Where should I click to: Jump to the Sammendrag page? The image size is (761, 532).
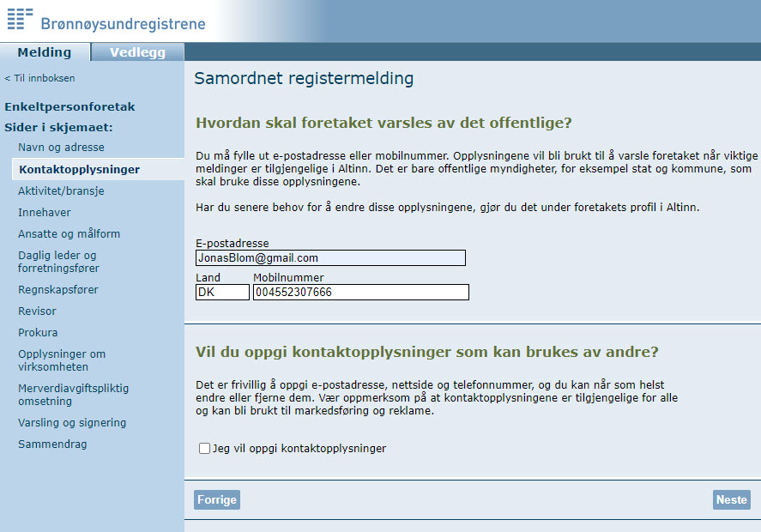click(52, 444)
